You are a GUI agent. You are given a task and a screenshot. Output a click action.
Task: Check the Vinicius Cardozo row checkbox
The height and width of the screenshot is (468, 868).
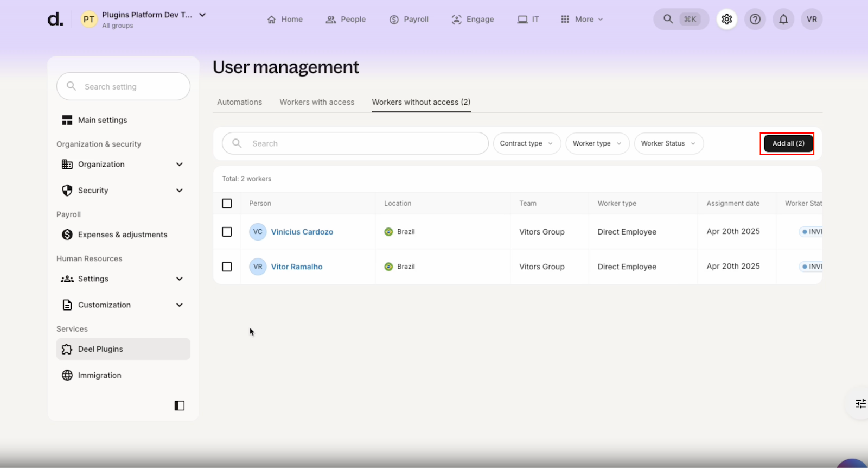[227, 232]
